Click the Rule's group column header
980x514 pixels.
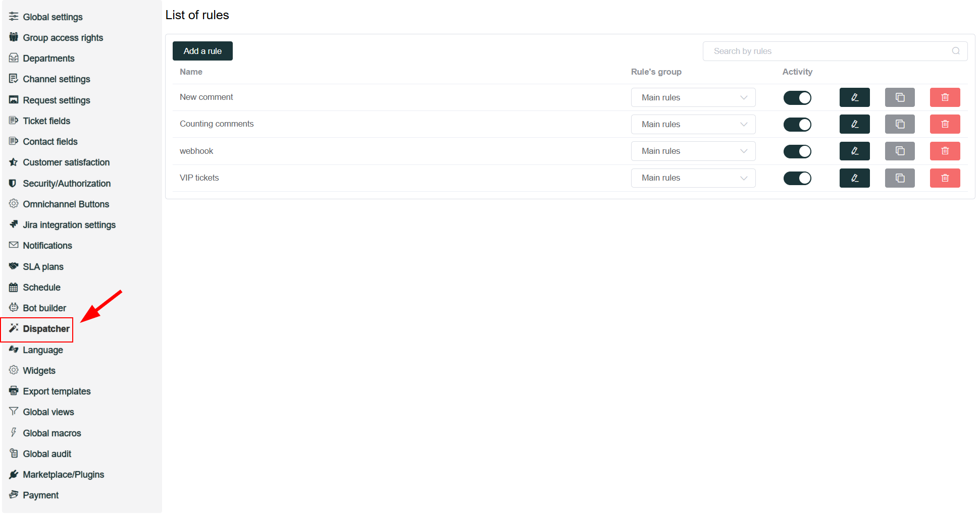tap(656, 72)
